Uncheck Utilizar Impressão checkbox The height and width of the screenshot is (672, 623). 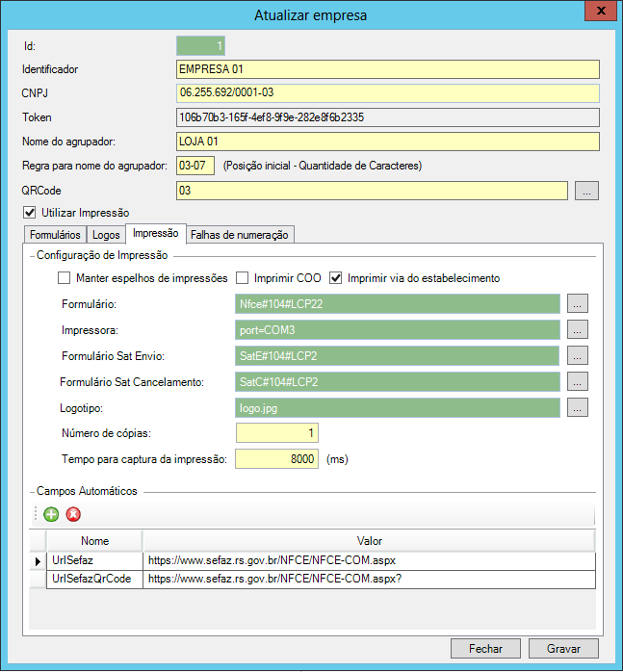point(28,213)
